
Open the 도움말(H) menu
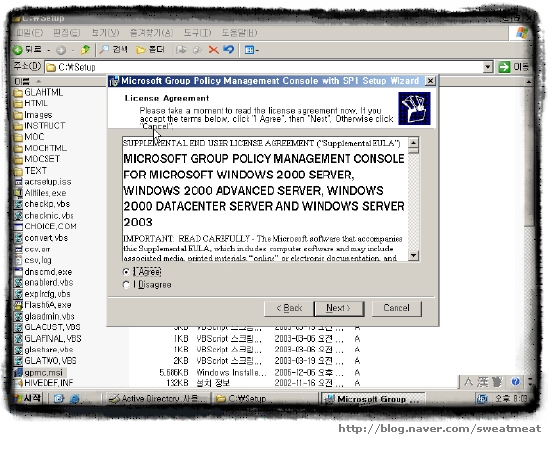(x=239, y=33)
